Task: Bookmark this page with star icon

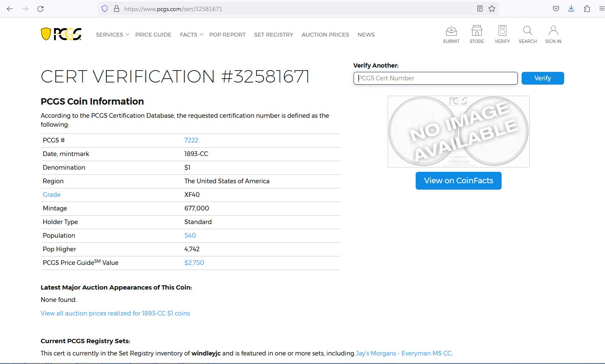Action: click(x=492, y=9)
